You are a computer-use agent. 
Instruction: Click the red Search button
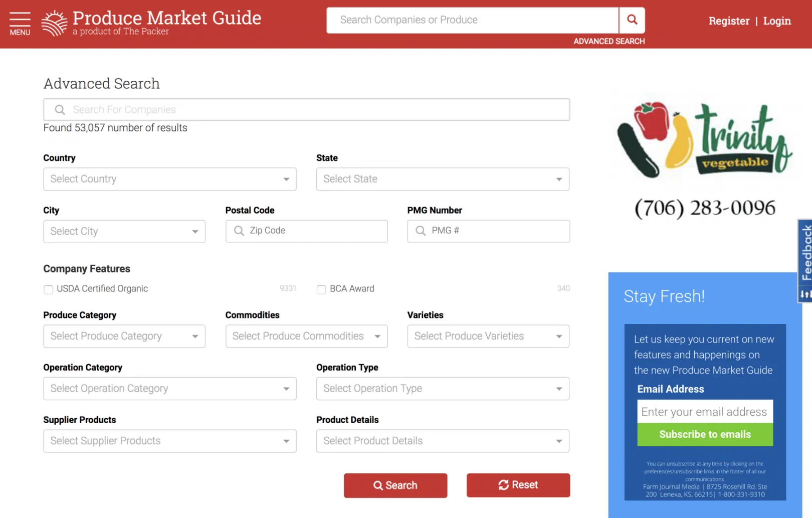395,485
